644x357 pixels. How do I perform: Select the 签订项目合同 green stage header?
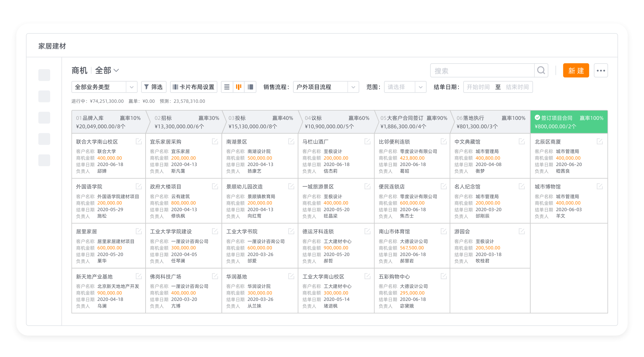point(569,122)
